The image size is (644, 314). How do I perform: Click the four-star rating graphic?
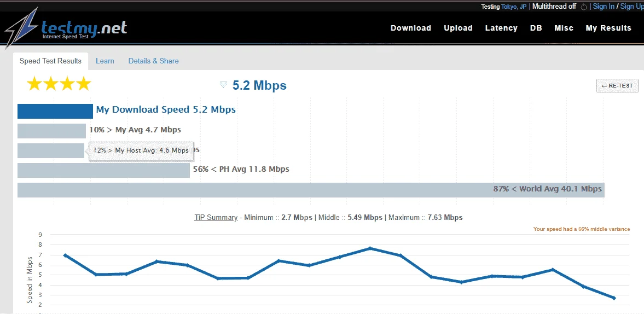pyautogui.click(x=59, y=84)
